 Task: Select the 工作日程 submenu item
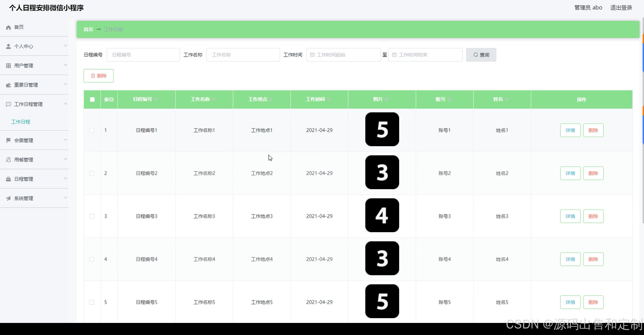[x=21, y=122]
